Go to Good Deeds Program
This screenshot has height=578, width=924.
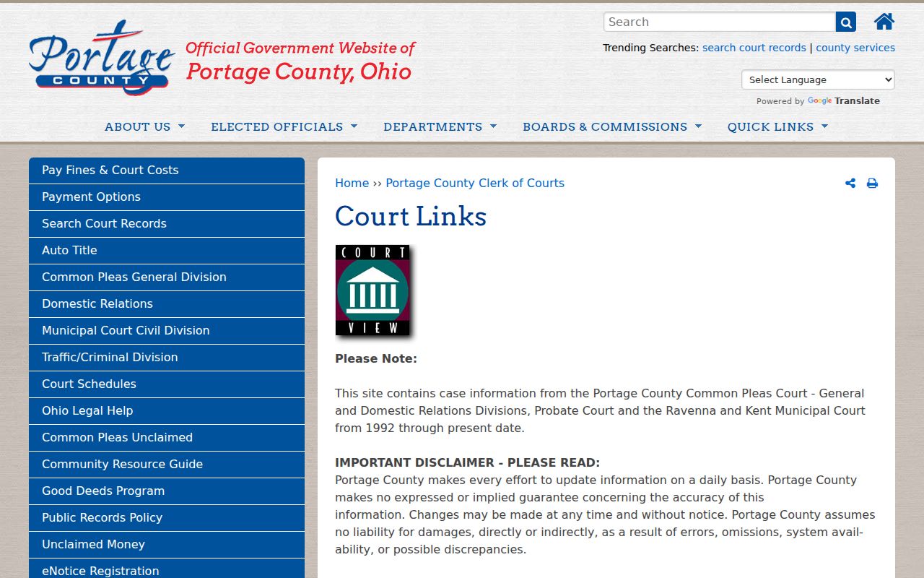coord(167,491)
